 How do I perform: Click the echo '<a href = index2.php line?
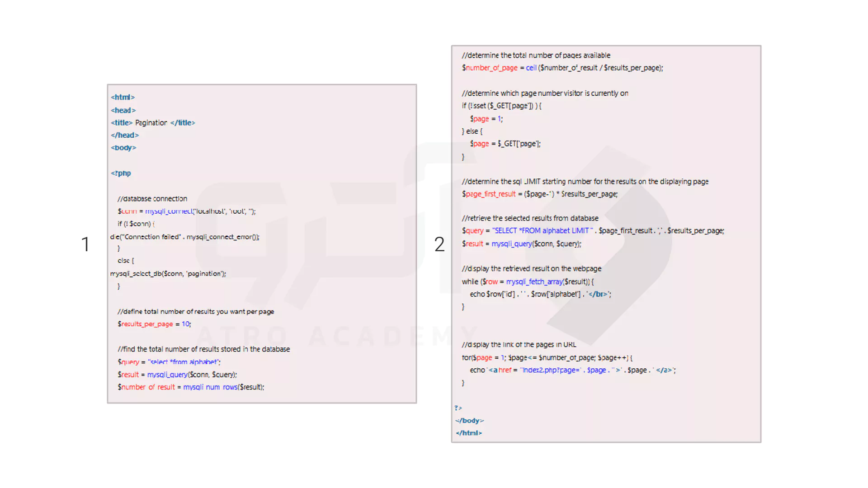tap(573, 370)
